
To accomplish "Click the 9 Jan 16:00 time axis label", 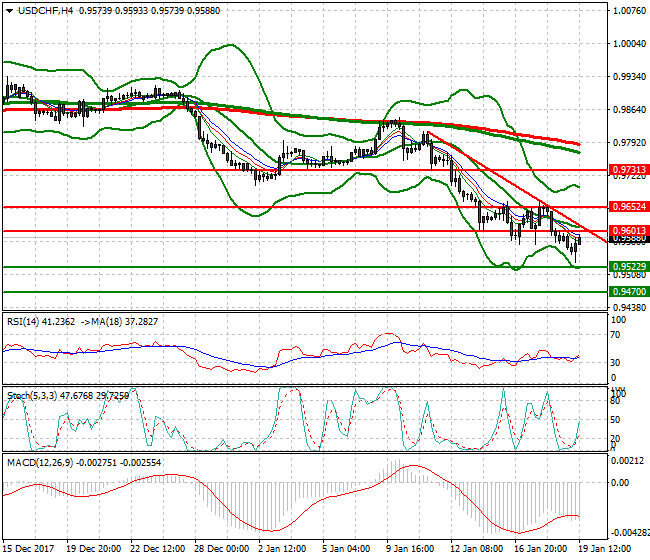I will pos(410,549).
